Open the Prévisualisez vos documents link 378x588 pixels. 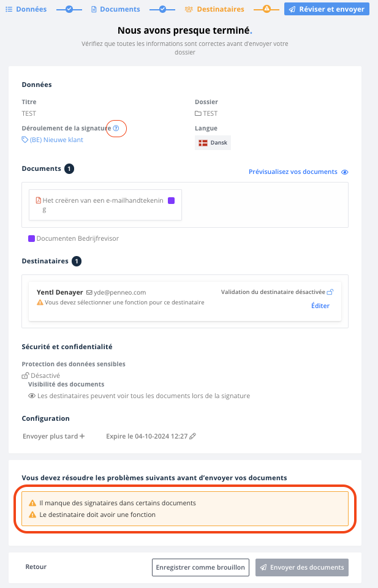[x=293, y=171]
